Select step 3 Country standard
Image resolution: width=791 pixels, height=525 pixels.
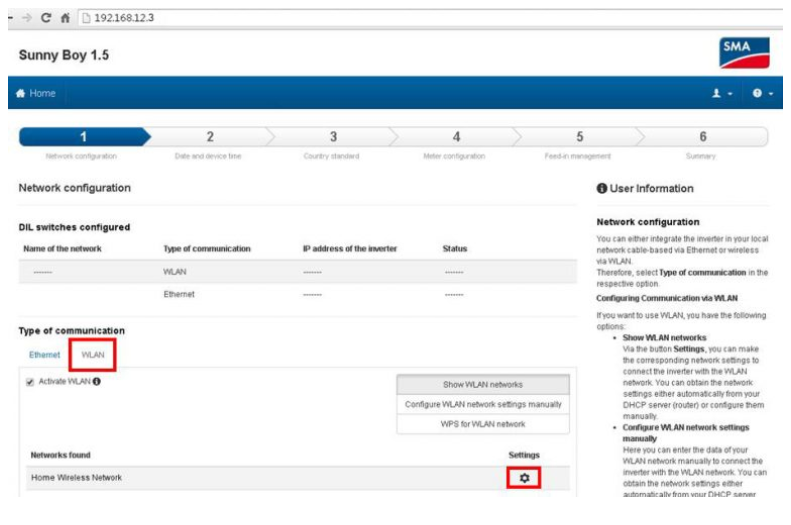point(333,137)
